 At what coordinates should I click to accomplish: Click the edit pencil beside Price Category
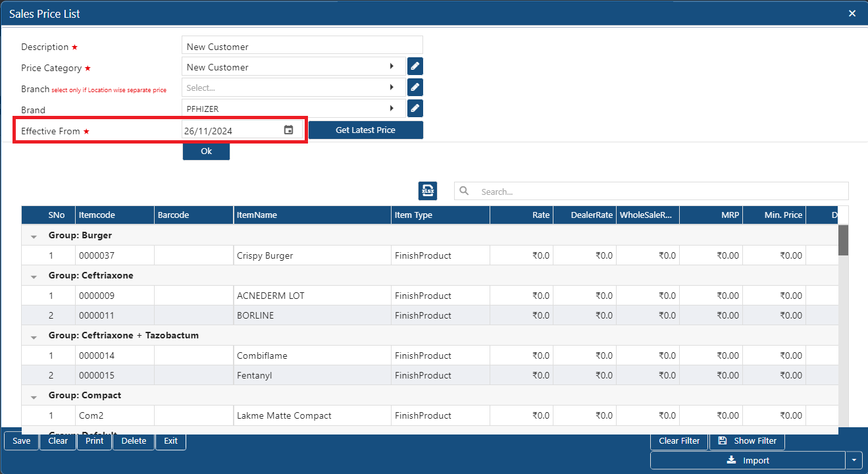click(415, 66)
